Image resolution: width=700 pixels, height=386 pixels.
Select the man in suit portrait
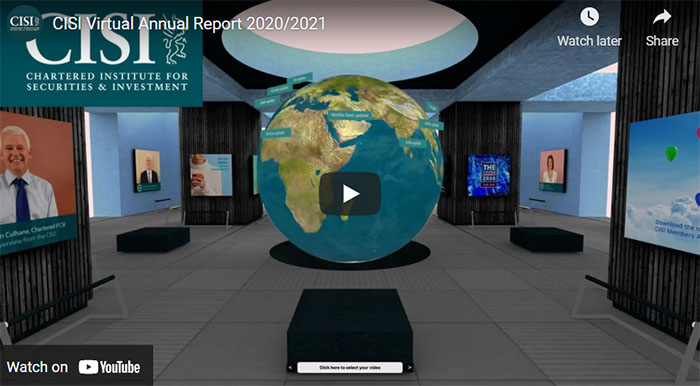[147, 171]
